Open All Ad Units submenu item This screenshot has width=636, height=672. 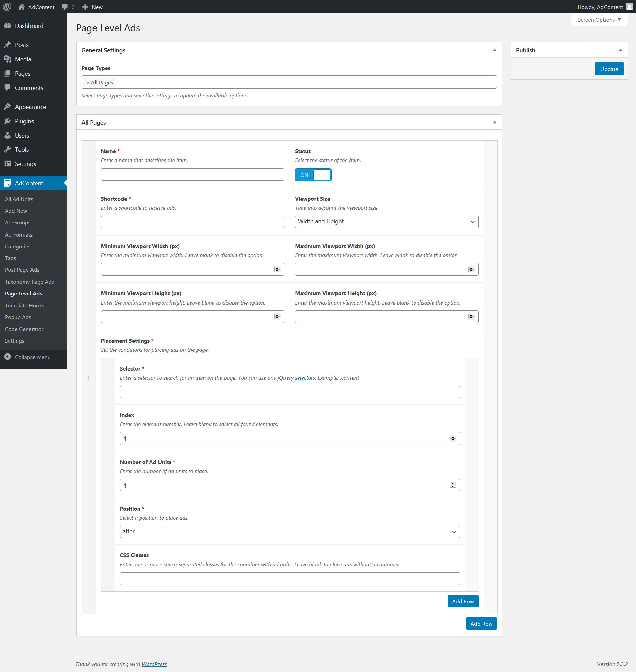pyautogui.click(x=19, y=199)
